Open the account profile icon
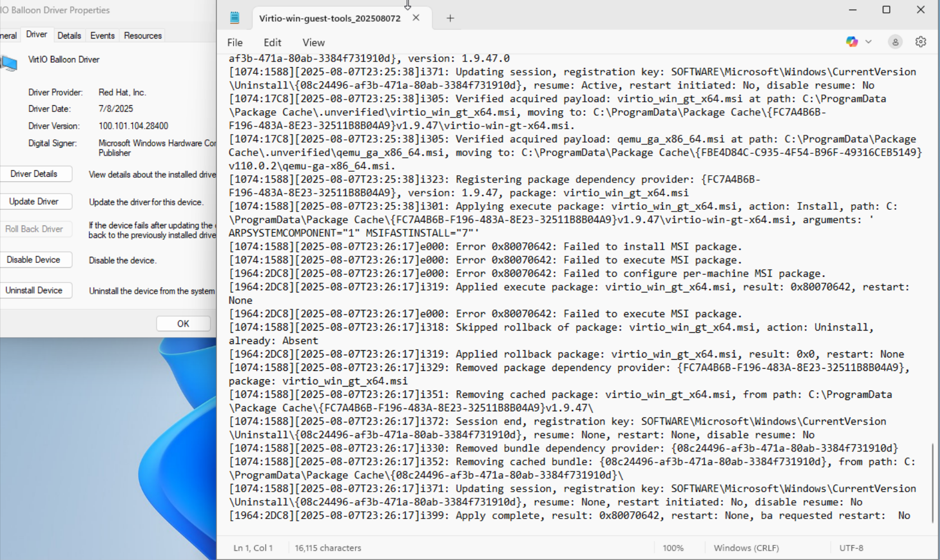Viewport: 940px width, 560px height. point(895,42)
